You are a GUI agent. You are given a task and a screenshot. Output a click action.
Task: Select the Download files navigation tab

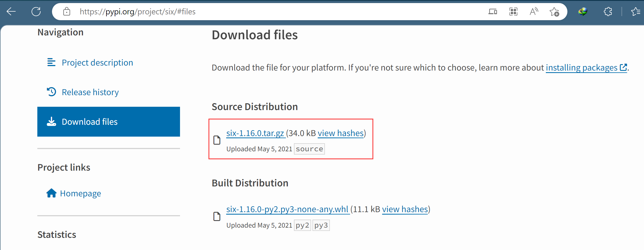tap(109, 122)
